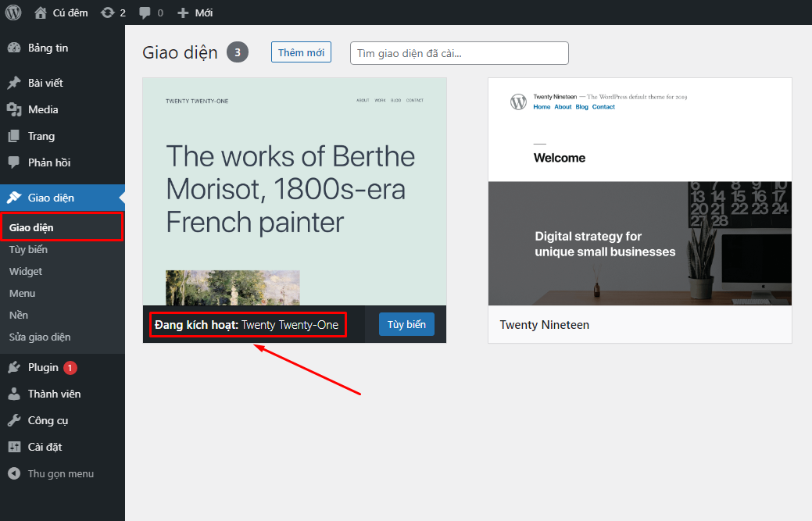This screenshot has width=812, height=521.
Task: Open the WordPress logo menu
Action: 13,12
